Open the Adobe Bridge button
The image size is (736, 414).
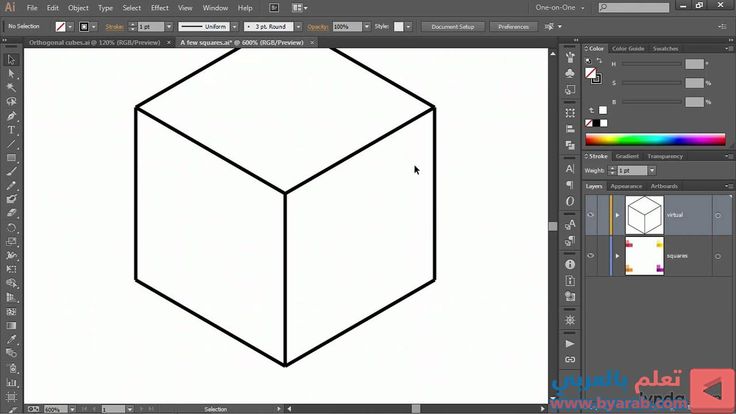tap(274, 8)
